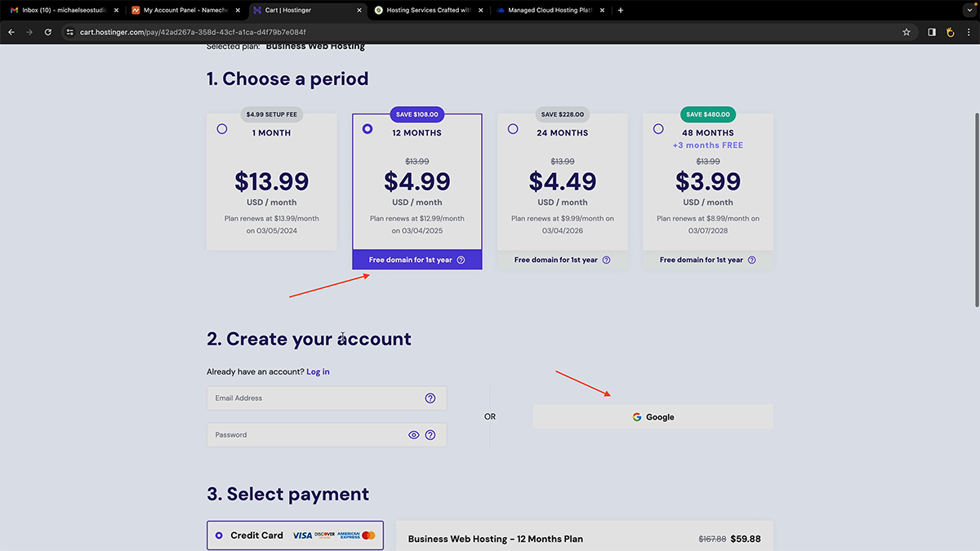Select the 12 Months plan radio button
Viewport: 980px width, 551px height.
pyautogui.click(x=367, y=129)
